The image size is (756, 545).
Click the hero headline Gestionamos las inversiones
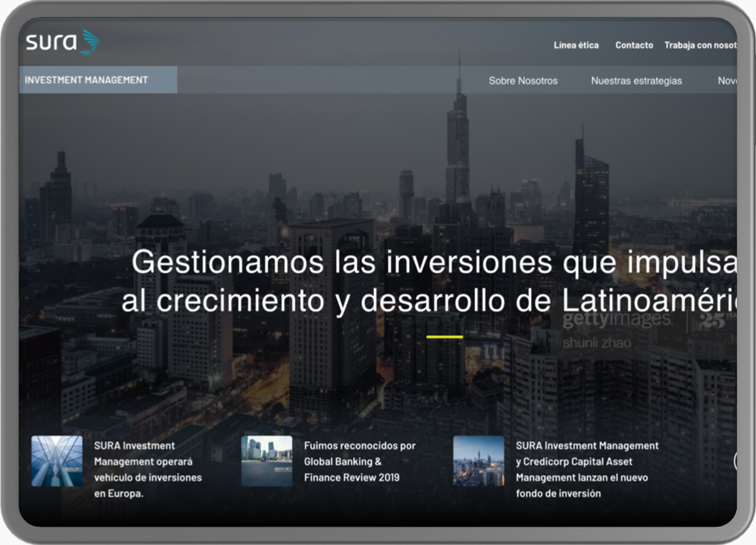pyautogui.click(x=429, y=281)
